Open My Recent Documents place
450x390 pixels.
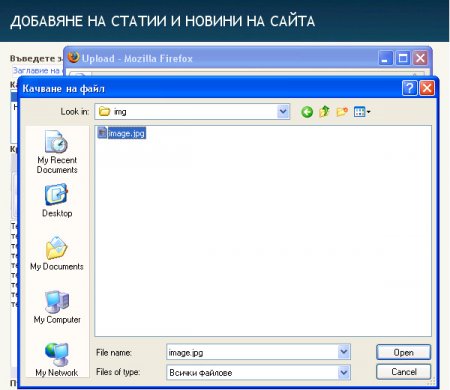coord(57,152)
